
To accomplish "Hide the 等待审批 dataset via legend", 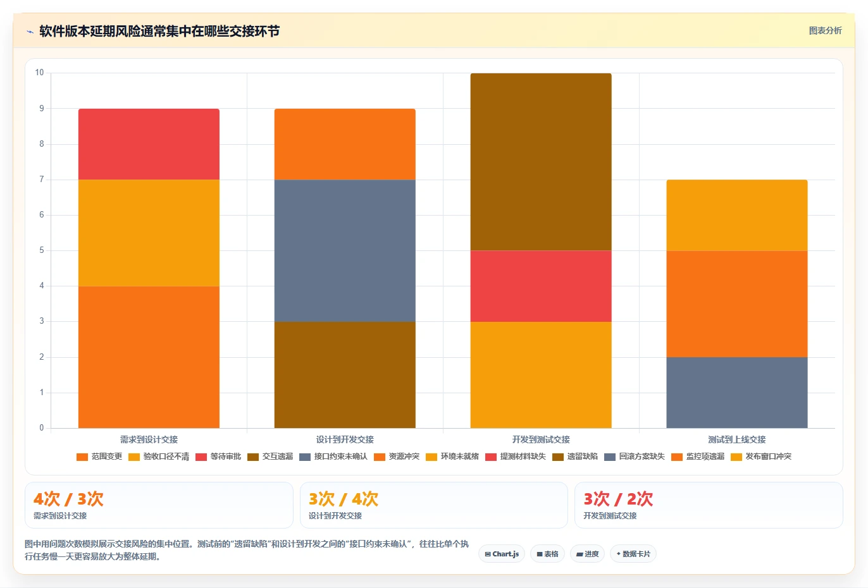I will 218,456.
